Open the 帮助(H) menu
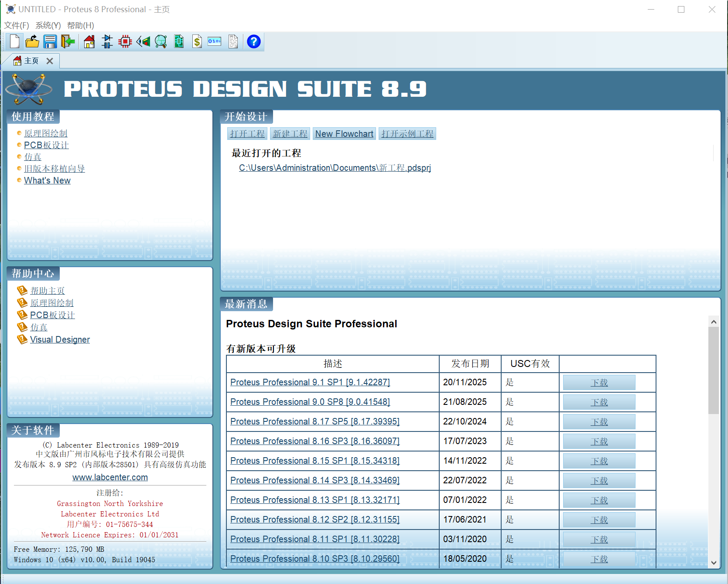The width and height of the screenshot is (728, 584). click(81, 25)
